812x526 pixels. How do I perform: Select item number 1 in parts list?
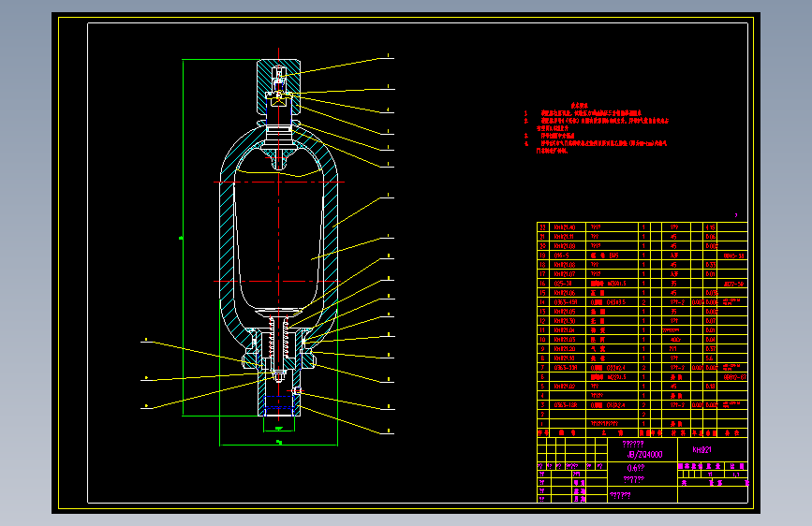point(542,423)
